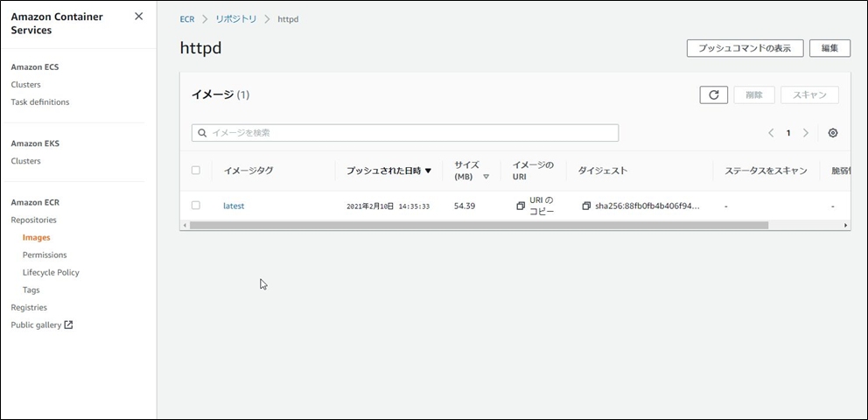Open the latest image tag link
Screen dimensions: 868x420
coord(234,206)
